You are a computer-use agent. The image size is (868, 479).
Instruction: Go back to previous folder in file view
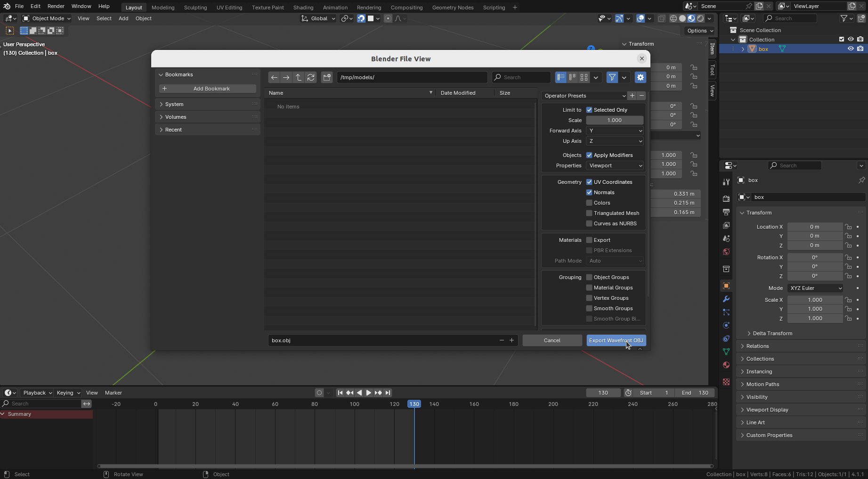click(x=274, y=77)
